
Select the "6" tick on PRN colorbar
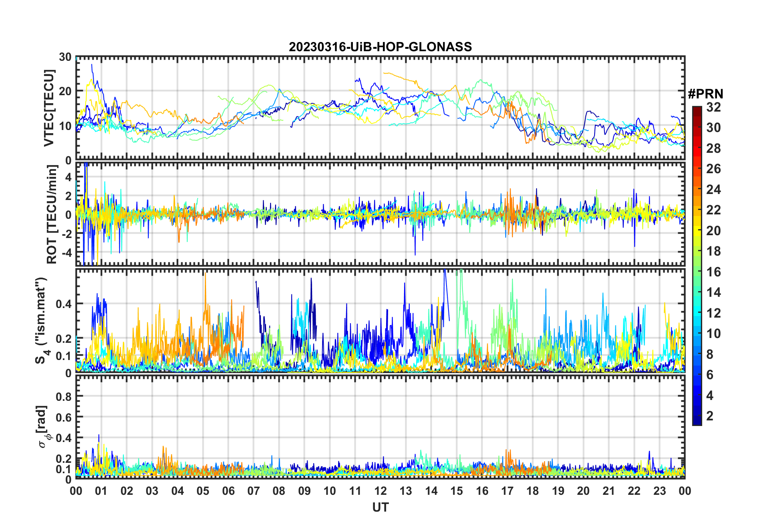[x=710, y=375]
